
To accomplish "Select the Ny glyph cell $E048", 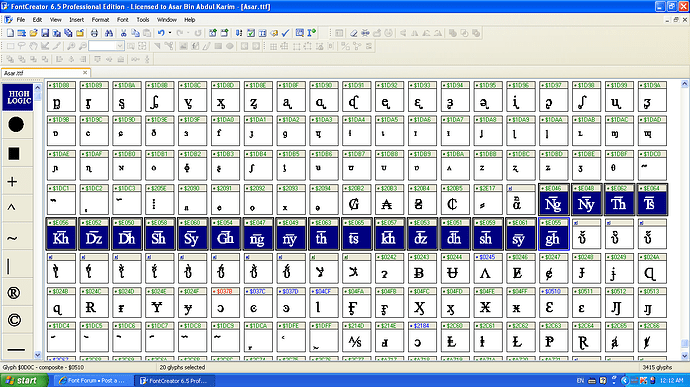I will pyautogui.click(x=587, y=200).
